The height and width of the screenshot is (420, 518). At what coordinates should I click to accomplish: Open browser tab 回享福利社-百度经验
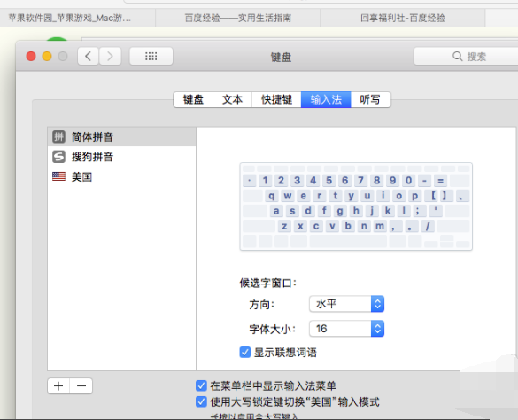pos(402,18)
